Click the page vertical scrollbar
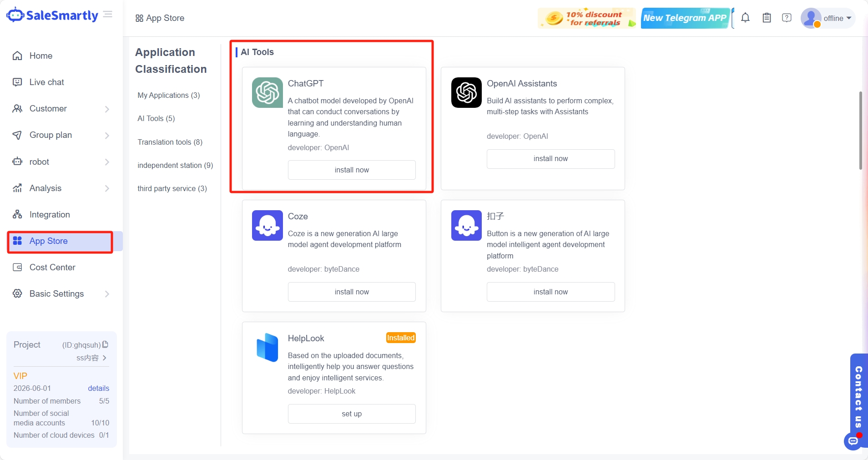 point(860,131)
